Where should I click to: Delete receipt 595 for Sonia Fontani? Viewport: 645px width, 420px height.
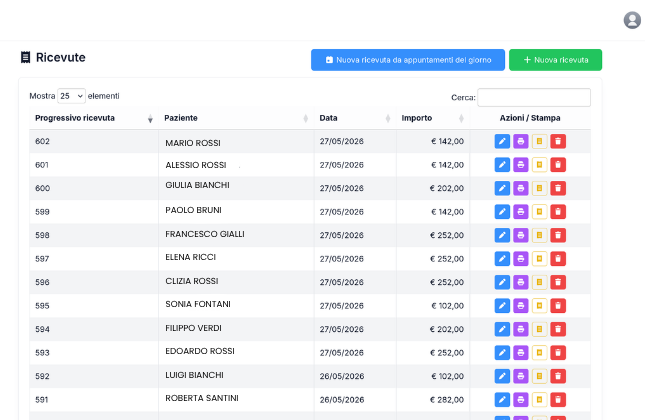click(x=558, y=306)
